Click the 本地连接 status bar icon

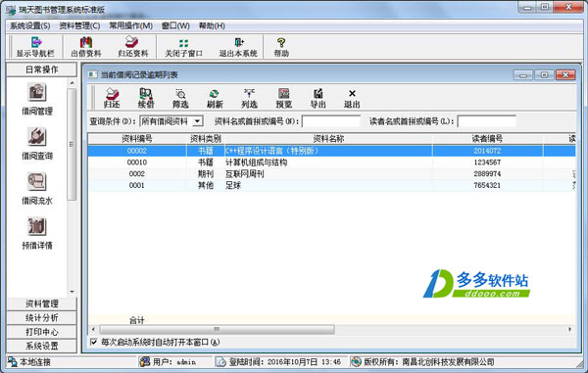click(x=13, y=362)
